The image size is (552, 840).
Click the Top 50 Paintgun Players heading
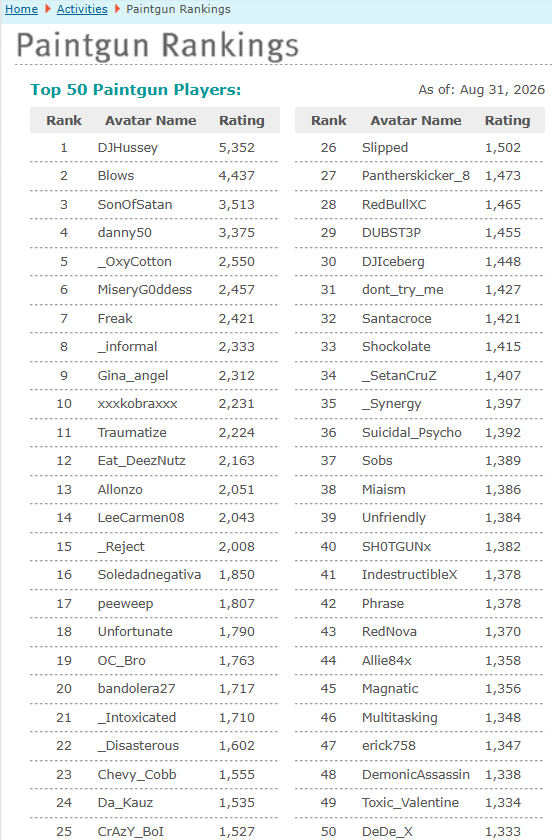[x=136, y=89]
